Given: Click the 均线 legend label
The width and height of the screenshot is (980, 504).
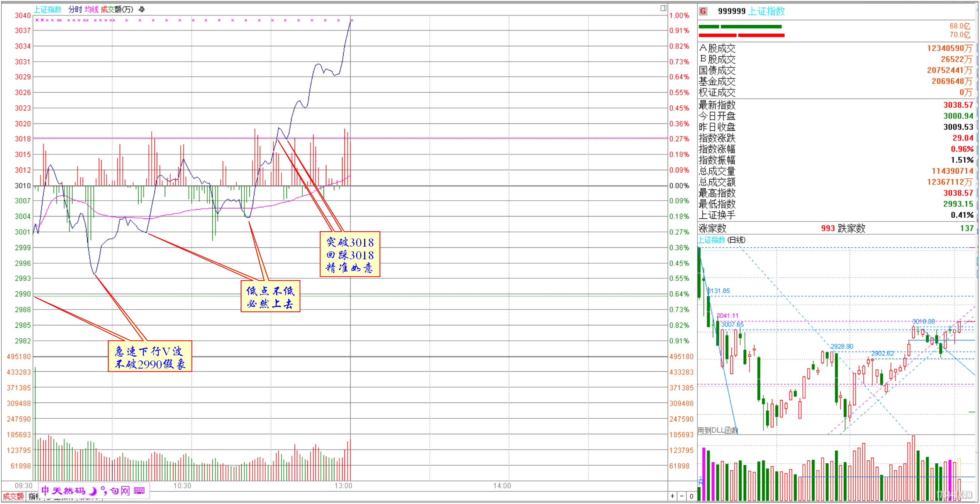Looking at the screenshot, I should [92, 9].
